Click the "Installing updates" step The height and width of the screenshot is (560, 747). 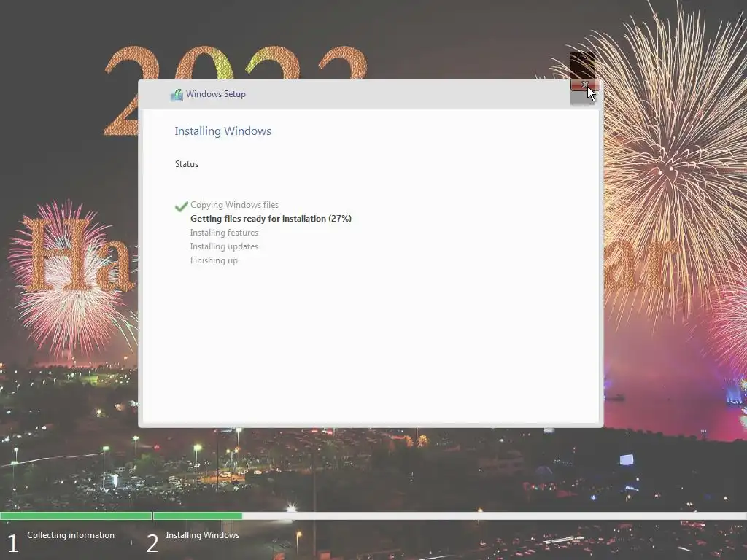pos(224,246)
